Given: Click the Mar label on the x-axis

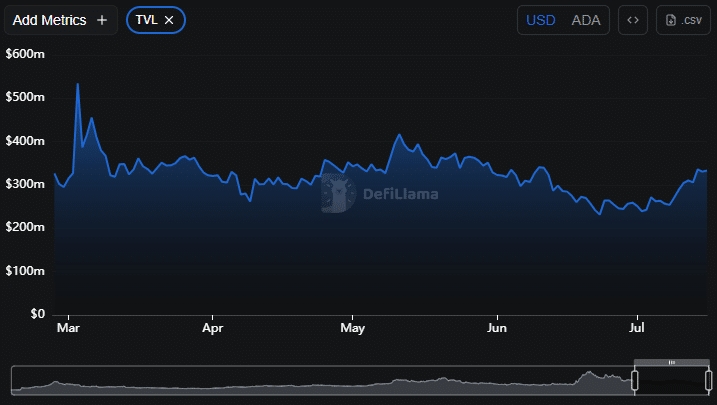Looking at the screenshot, I should [68, 327].
